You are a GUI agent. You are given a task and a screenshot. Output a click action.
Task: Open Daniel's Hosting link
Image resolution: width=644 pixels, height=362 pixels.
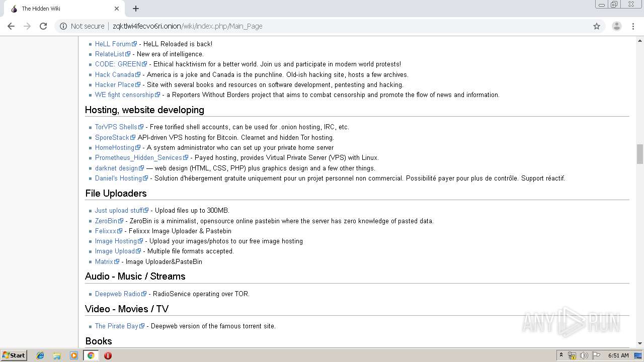pyautogui.click(x=118, y=178)
